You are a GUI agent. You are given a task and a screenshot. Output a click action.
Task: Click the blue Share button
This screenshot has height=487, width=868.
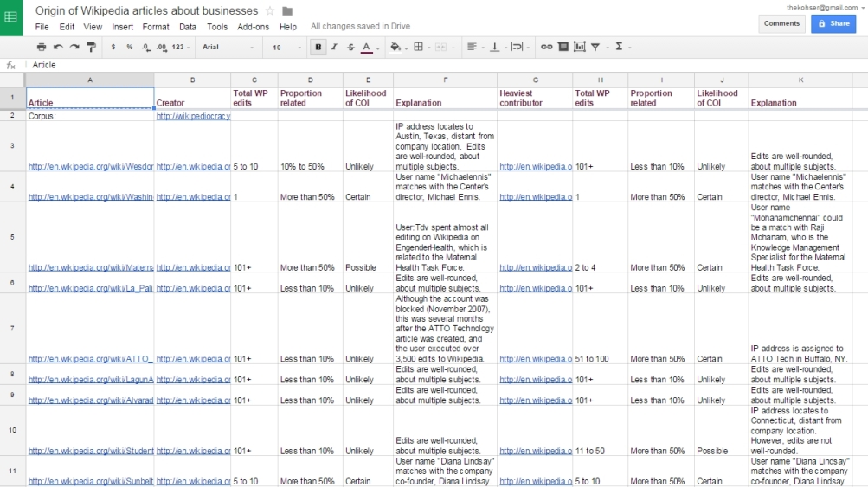[833, 23]
